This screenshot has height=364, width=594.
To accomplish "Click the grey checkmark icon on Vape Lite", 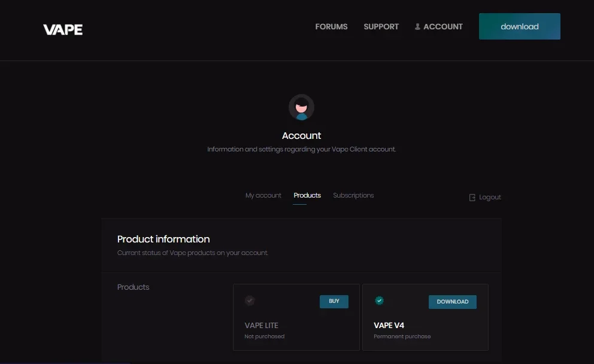I will click(x=250, y=301).
